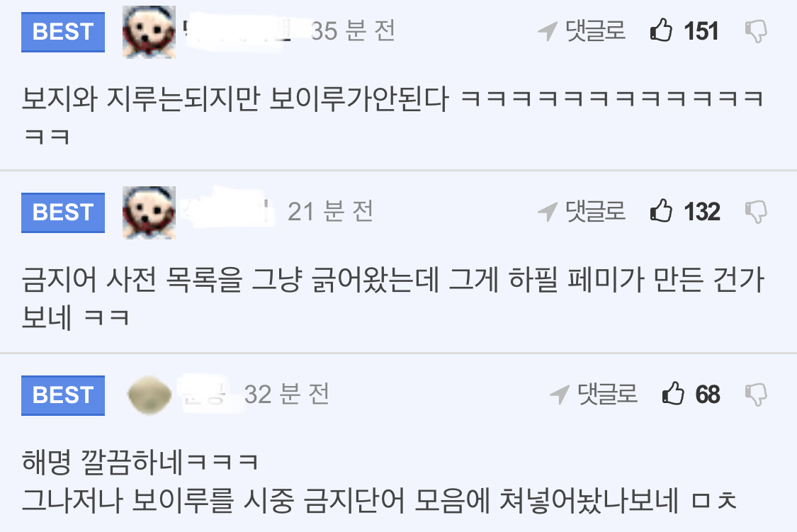Downvote the comment posted 21 minutes ago

(756, 212)
